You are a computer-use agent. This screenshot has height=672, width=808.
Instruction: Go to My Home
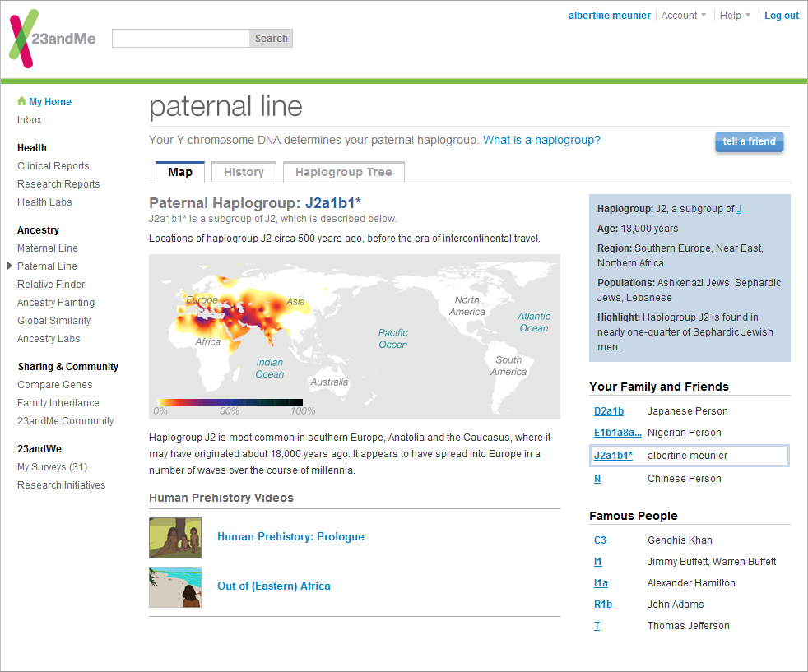[x=50, y=101]
